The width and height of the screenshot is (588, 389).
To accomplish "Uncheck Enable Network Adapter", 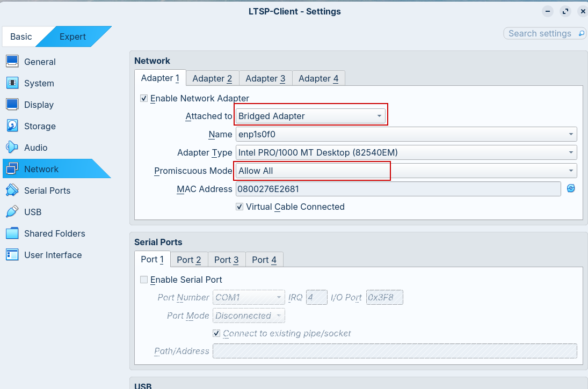I will click(143, 98).
